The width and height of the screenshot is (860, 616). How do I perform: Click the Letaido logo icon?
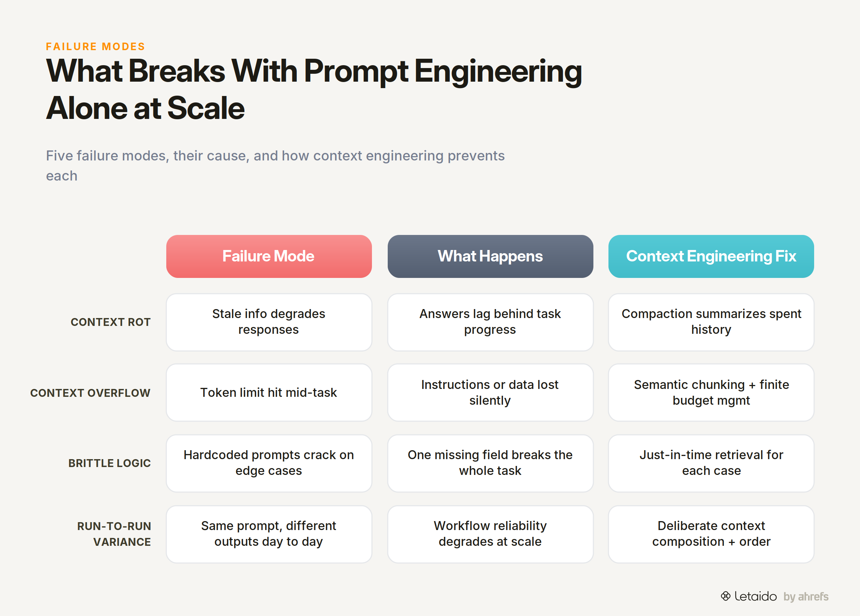(x=725, y=596)
